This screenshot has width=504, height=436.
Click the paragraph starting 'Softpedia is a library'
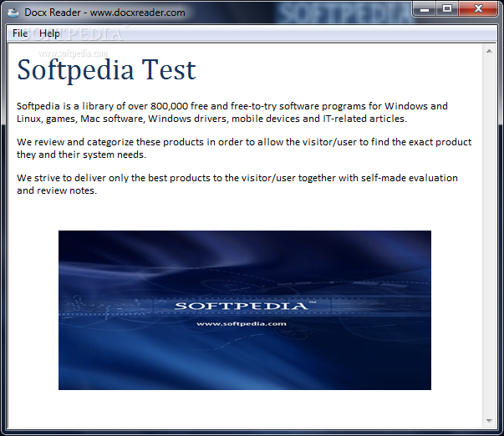tap(232, 112)
